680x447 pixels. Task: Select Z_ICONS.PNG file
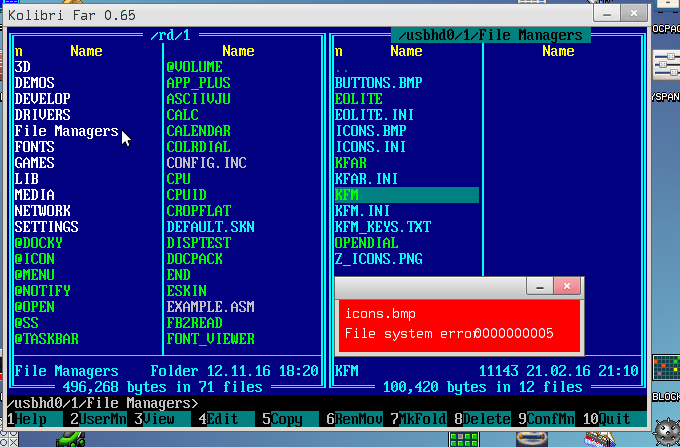(x=378, y=259)
